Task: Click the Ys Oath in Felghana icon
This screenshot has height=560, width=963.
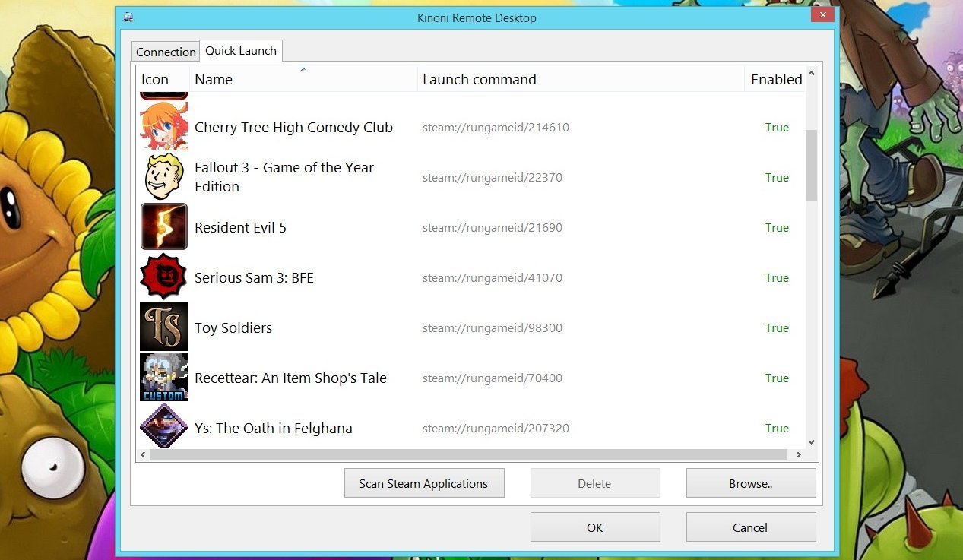Action: pyautogui.click(x=164, y=426)
